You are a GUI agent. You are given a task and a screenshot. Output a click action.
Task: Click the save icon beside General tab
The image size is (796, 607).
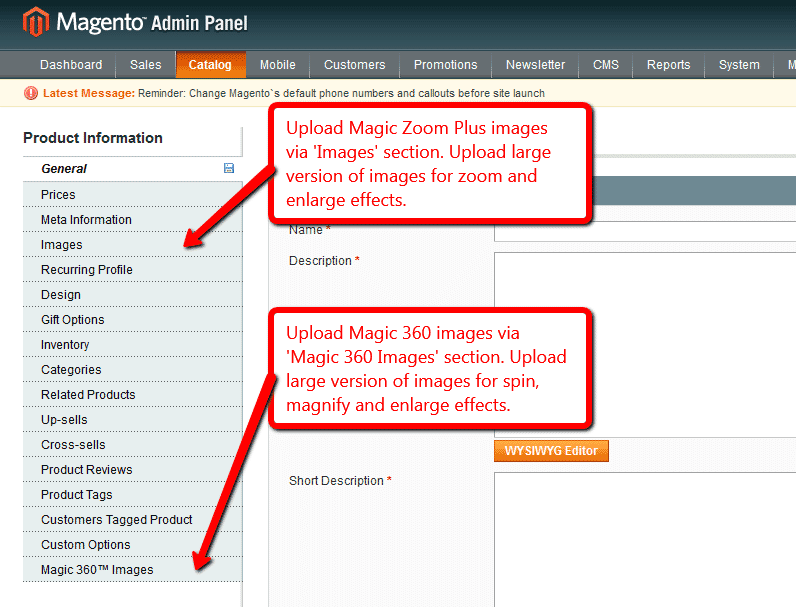point(228,168)
